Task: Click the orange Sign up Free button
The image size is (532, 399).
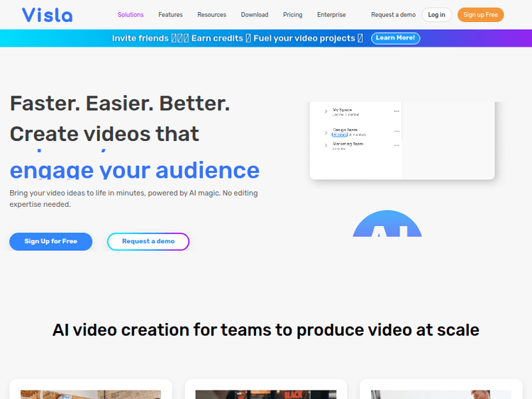Action: [x=480, y=15]
